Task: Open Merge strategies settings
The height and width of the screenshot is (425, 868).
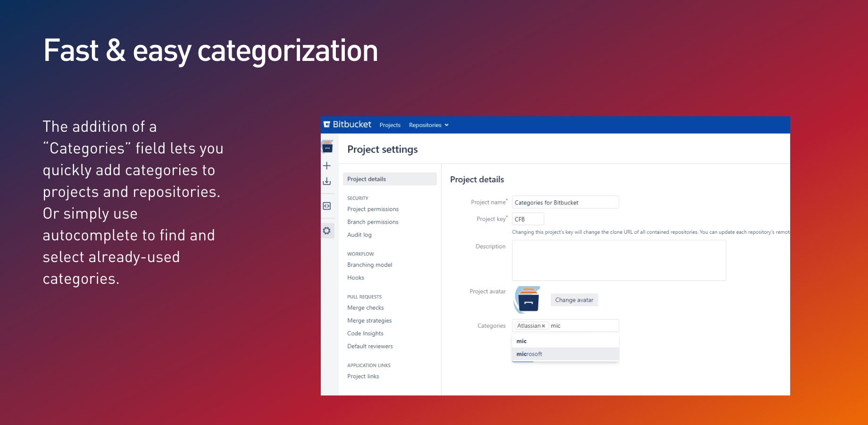Action: point(369,321)
